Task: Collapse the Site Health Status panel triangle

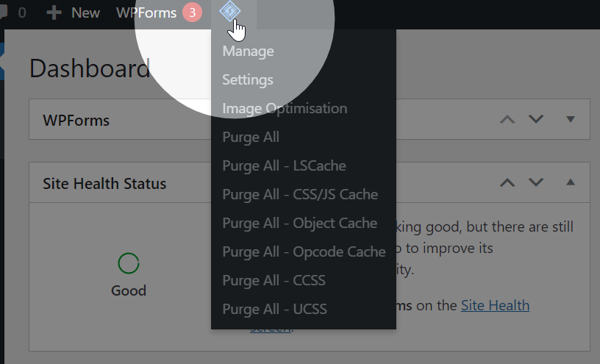Action: point(571,182)
